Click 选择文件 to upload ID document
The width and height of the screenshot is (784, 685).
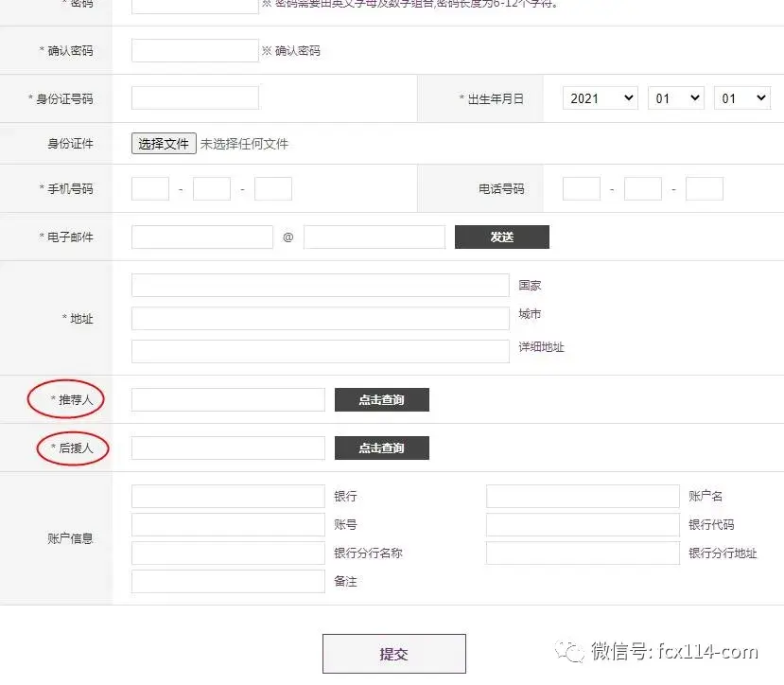click(164, 144)
